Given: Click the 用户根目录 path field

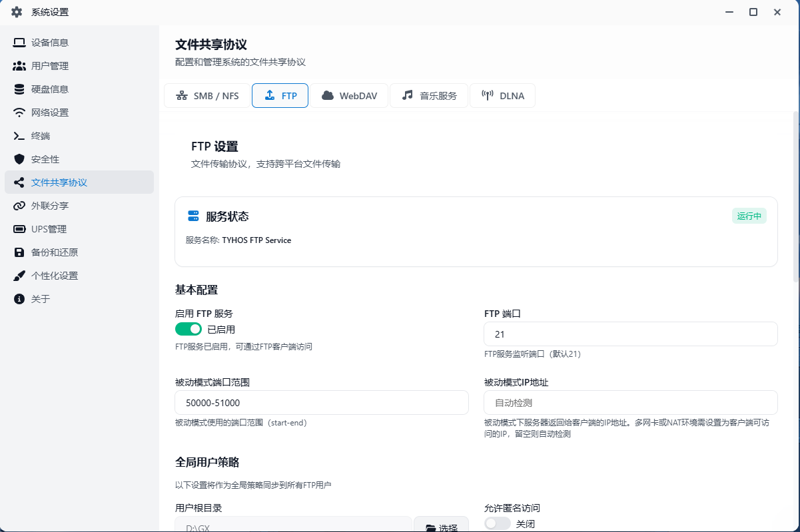Looking at the screenshot, I should 294,525.
